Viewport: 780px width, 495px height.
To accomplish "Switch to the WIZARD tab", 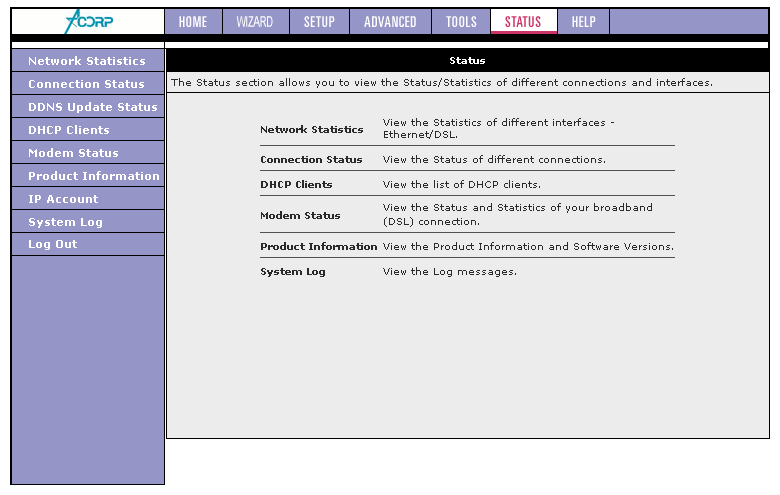I will [255, 22].
